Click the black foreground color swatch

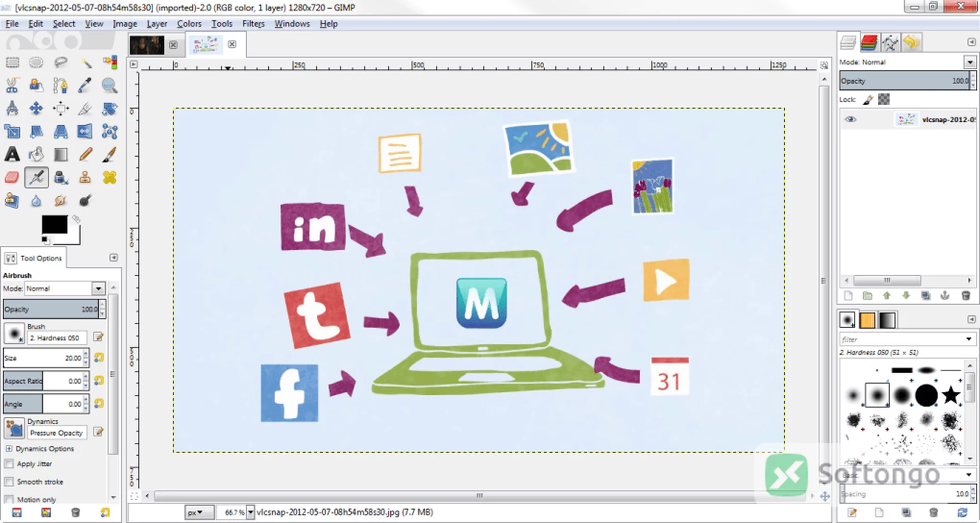[x=54, y=224]
